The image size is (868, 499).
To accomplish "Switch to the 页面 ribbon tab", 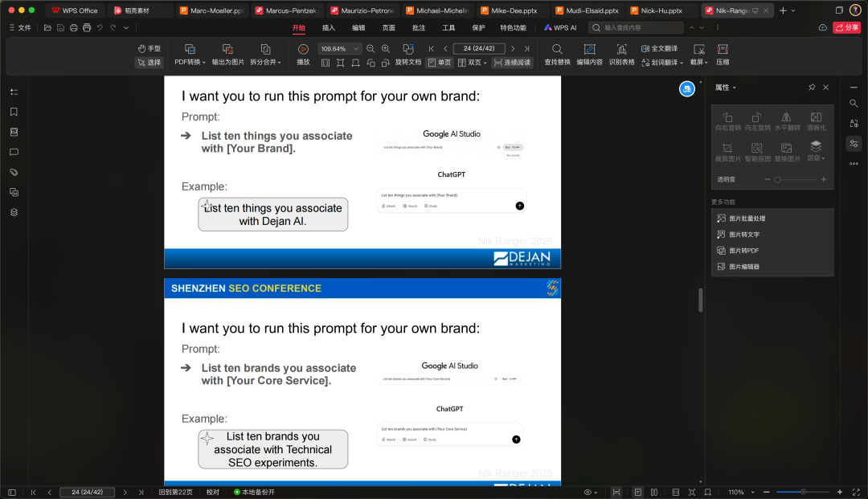I will click(x=389, y=27).
